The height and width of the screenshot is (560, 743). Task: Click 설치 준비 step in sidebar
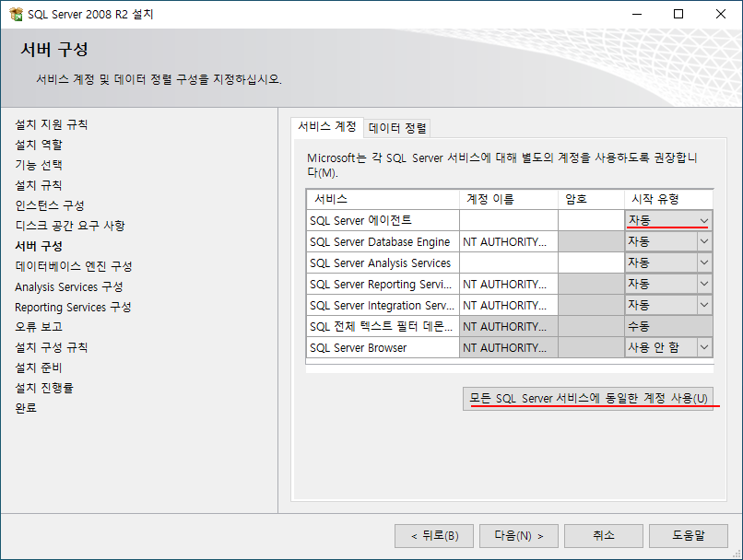point(39,367)
